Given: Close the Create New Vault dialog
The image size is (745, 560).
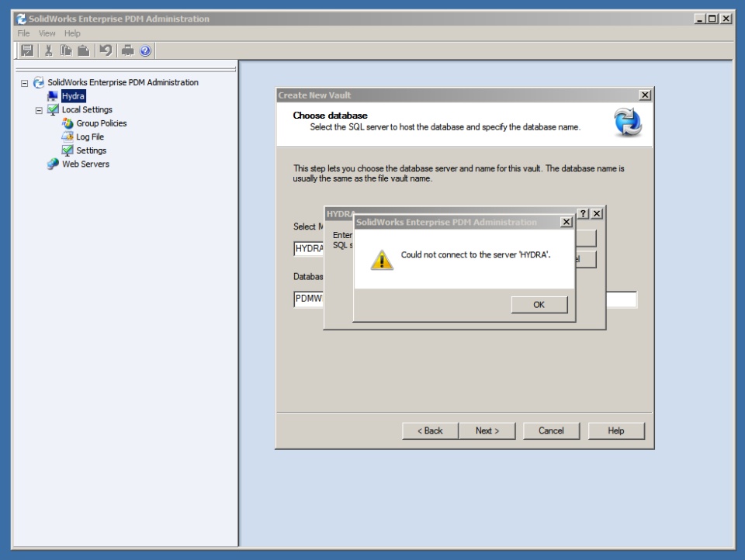Looking at the screenshot, I should (645, 95).
